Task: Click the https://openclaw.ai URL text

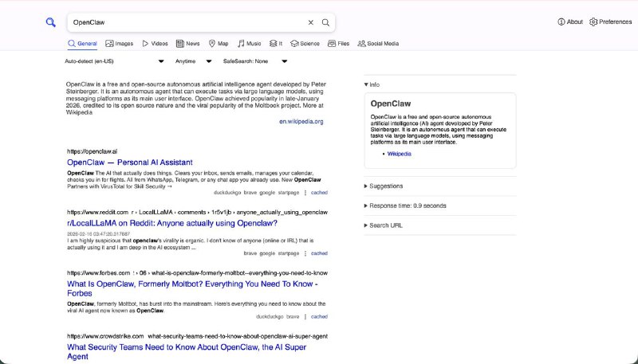Action: coord(93,151)
